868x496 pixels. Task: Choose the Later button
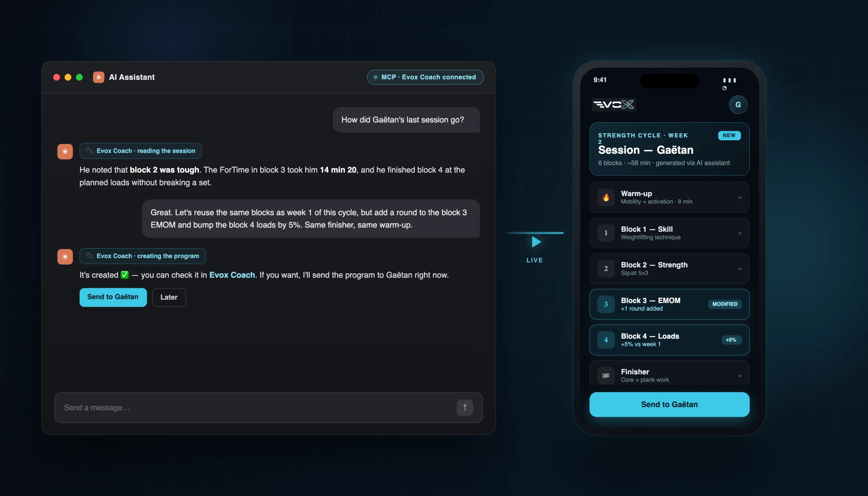[x=169, y=297]
